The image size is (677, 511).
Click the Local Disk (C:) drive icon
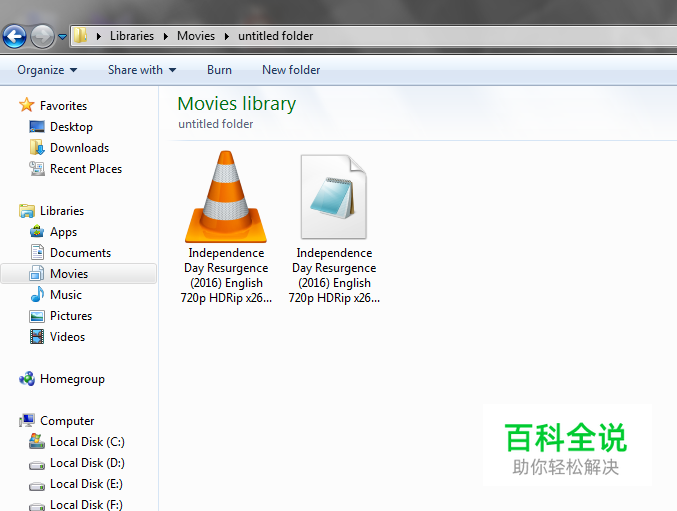(37, 441)
